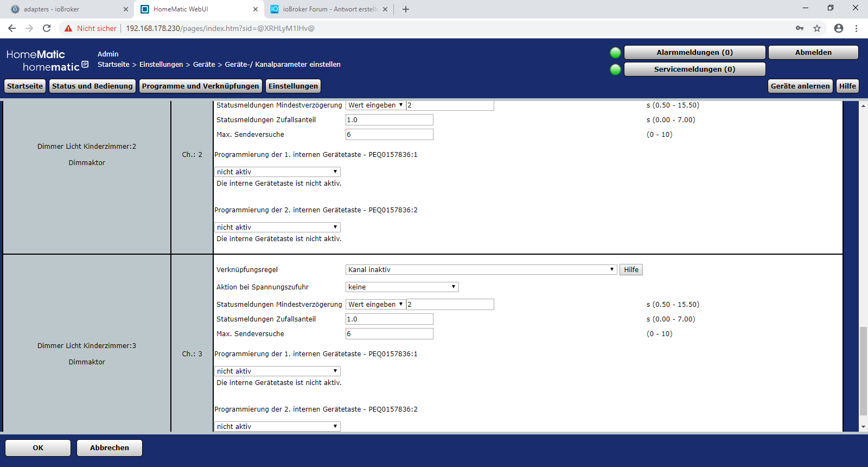Open a new browser tab
This screenshot has height=467, width=868.
pos(406,9)
